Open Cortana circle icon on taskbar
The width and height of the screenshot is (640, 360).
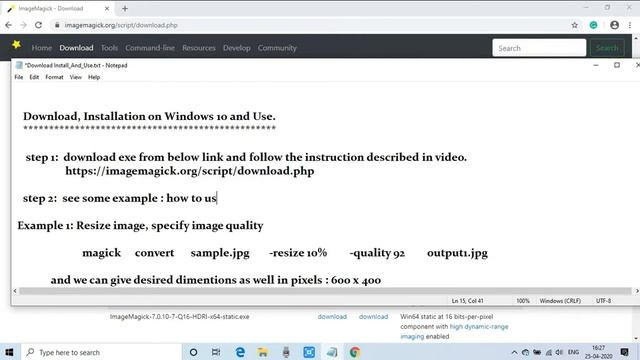[x=193, y=352]
